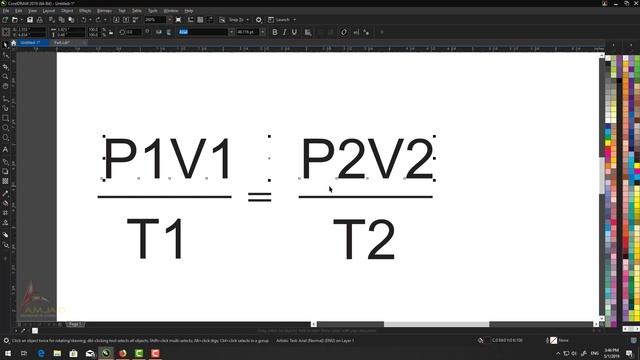Toggle the lock ratio padlock
This screenshot has width=640, height=360.
coord(111,33)
